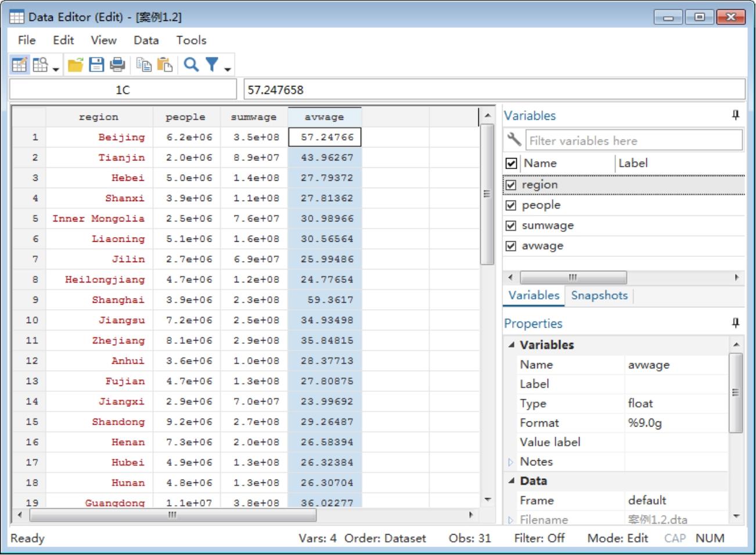
Task: Click the Data Editor (Browse) mode icon
Action: pyautogui.click(x=41, y=65)
